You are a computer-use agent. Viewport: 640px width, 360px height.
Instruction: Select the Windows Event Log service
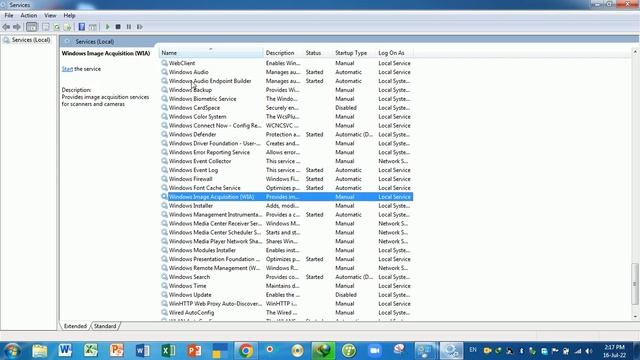tap(286, 170)
